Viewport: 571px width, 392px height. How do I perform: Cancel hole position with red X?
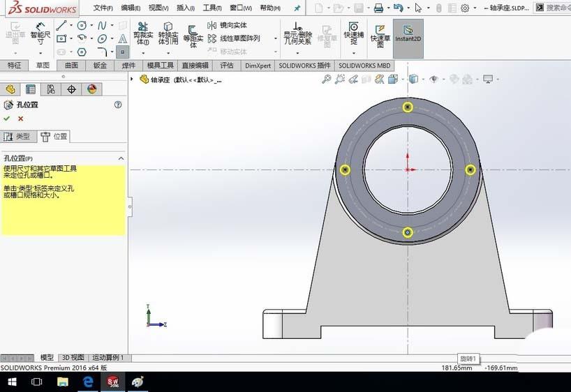pyautogui.click(x=20, y=119)
